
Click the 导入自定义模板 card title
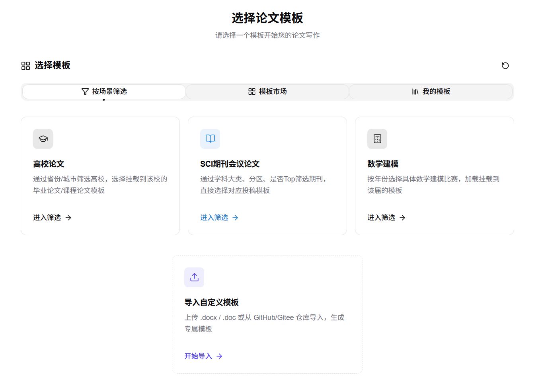coord(211,302)
